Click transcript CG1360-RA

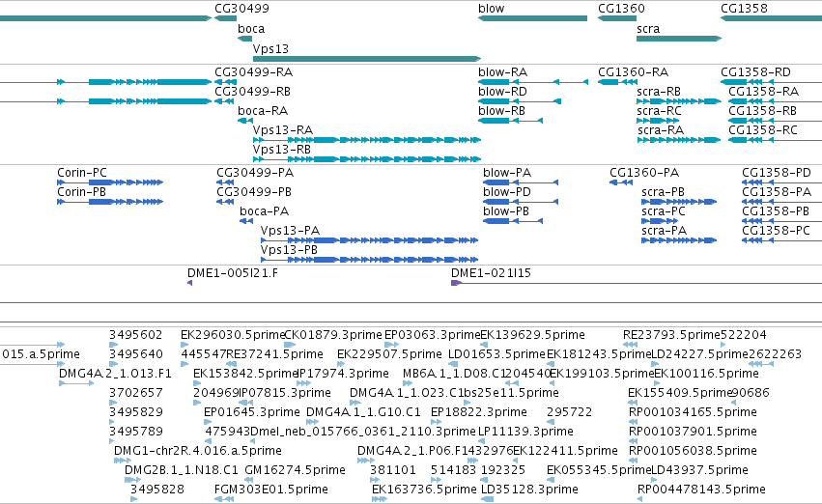click(x=617, y=82)
